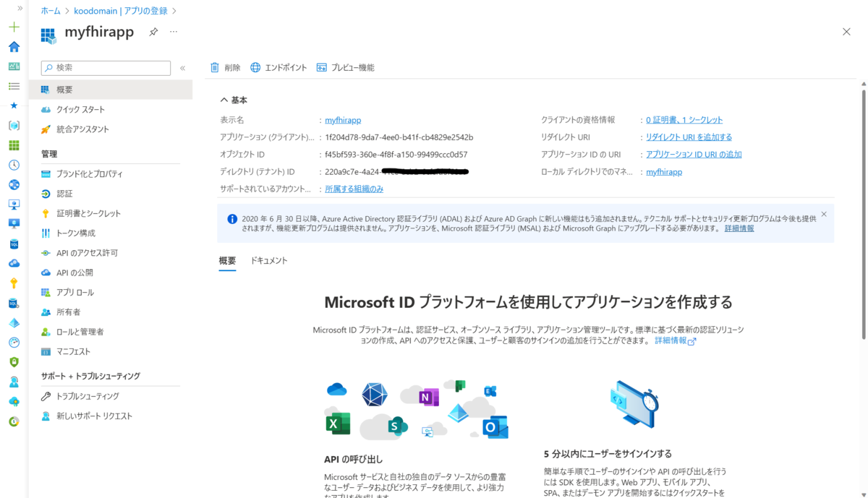868x498 pixels.
Task: Click the app services illustration above API の呼び出し
Action: 417,408
